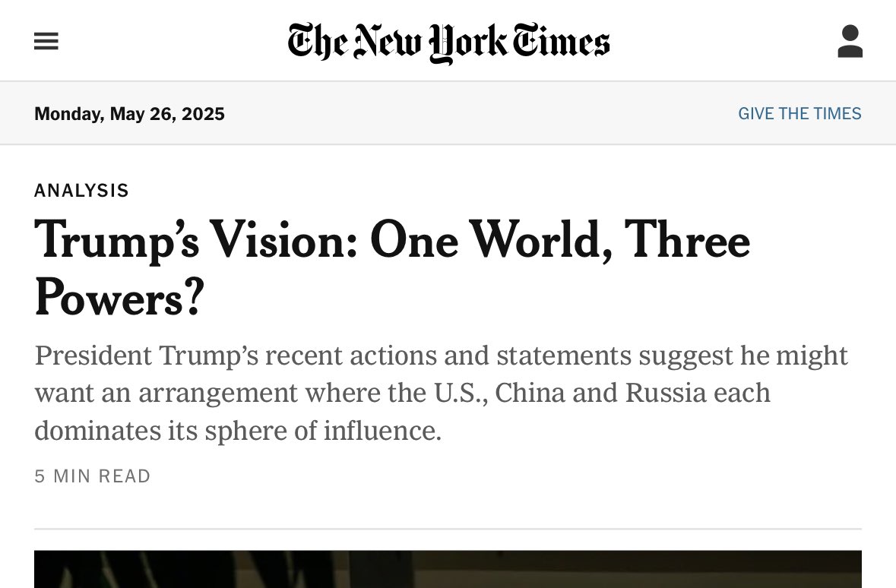Image resolution: width=896 pixels, height=588 pixels.
Task: Click the word Powers? in headline
Action: 119,298
